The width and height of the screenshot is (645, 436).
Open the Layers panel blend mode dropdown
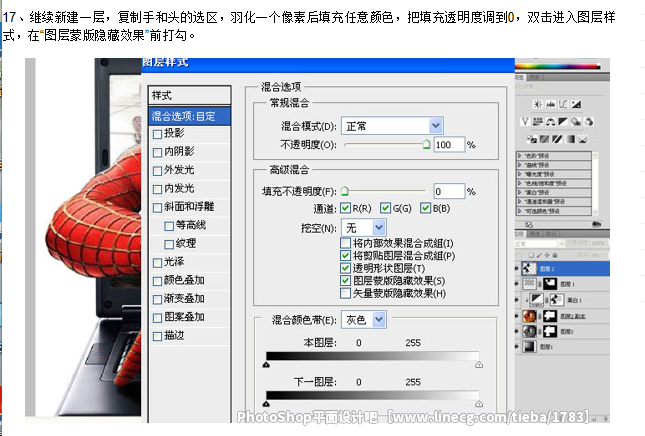[x=540, y=244]
